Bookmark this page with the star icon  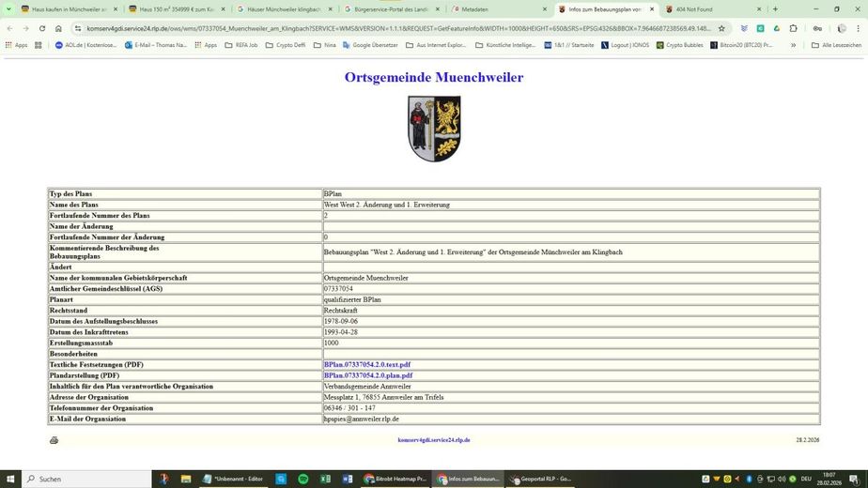pyautogui.click(x=721, y=28)
